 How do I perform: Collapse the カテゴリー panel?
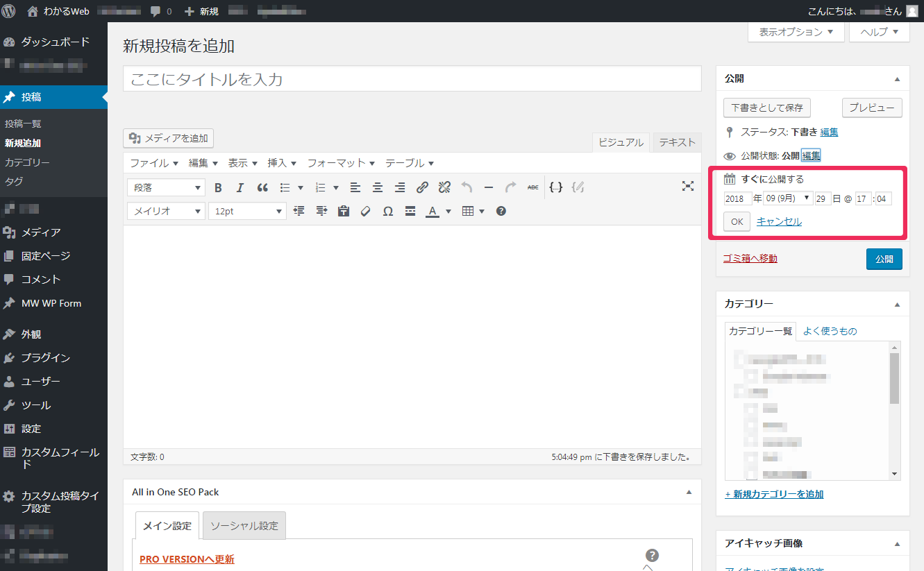(896, 304)
